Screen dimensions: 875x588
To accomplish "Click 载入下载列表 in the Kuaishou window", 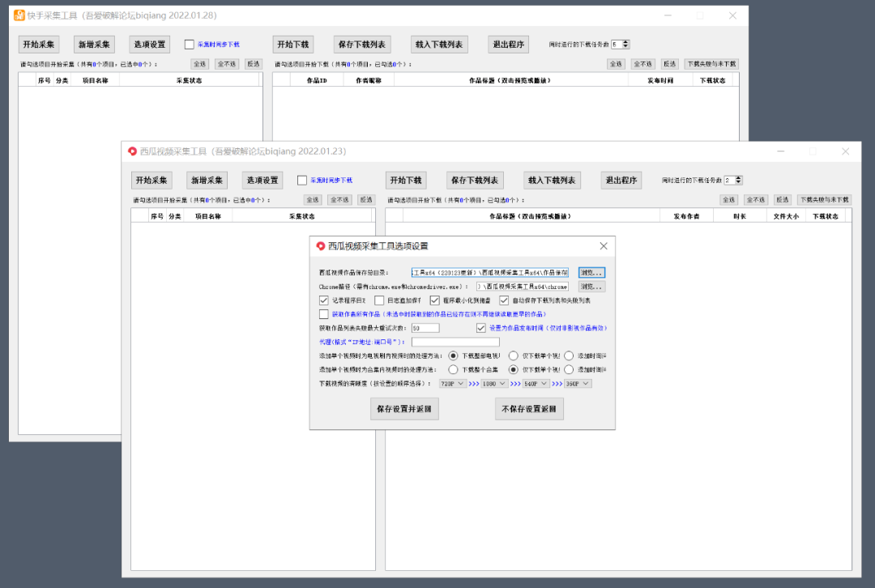I will [439, 44].
